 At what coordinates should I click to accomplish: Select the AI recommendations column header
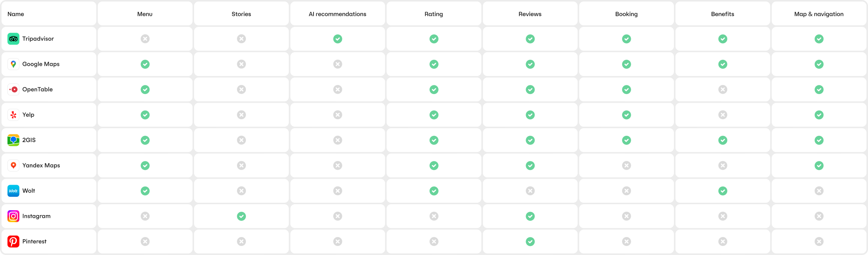[338, 14]
